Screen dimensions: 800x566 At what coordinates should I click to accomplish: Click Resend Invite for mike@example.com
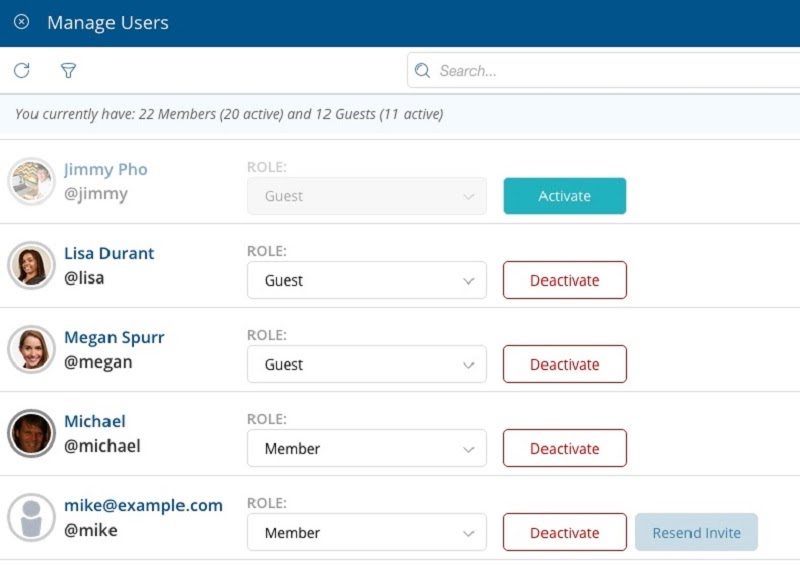(x=696, y=532)
